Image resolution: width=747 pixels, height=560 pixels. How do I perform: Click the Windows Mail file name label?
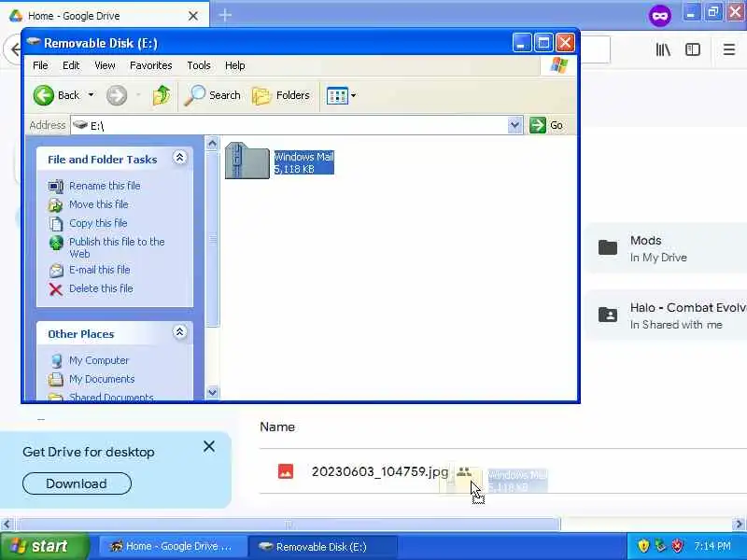tap(304, 157)
